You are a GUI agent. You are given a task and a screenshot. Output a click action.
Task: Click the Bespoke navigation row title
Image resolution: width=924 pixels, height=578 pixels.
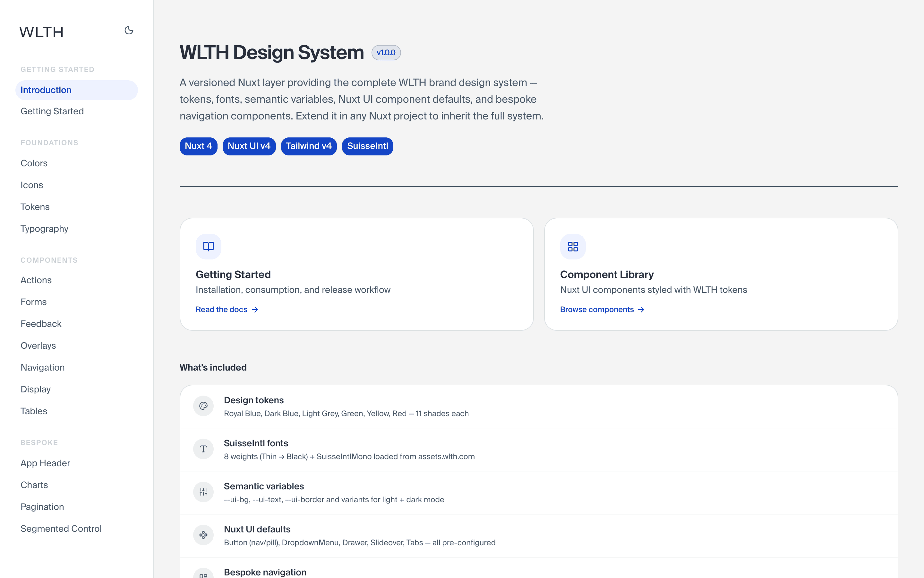tap(265, 572)
